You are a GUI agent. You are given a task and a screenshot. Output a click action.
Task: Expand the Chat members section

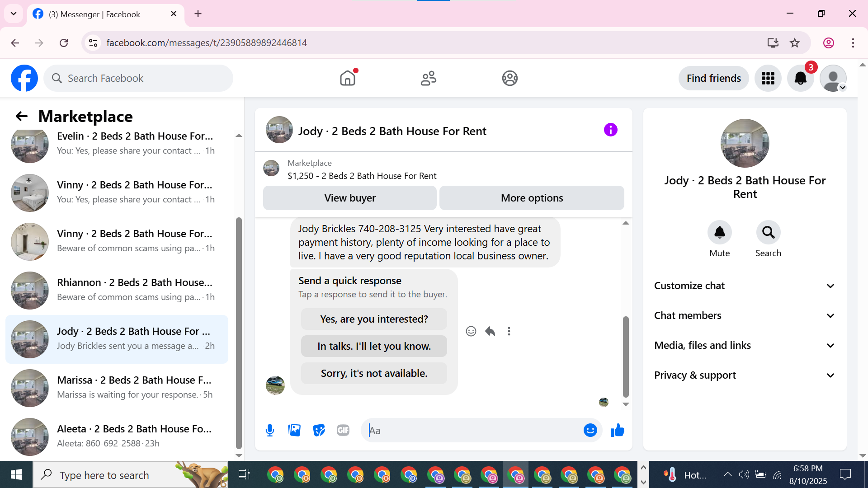coord(745,315)
